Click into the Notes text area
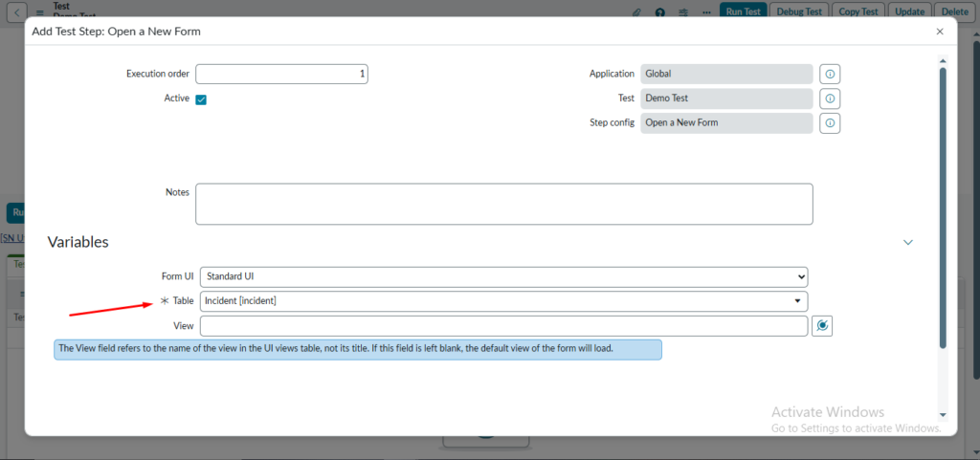 click(x=503, y=204)
